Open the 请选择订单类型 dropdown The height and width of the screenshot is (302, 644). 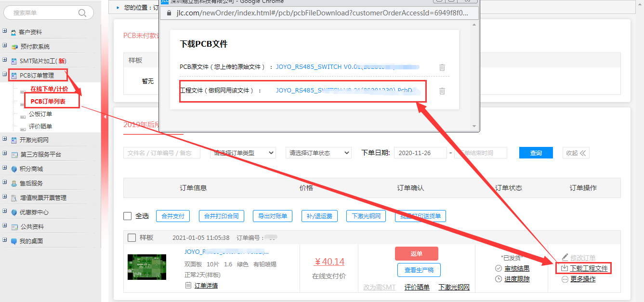243,153
